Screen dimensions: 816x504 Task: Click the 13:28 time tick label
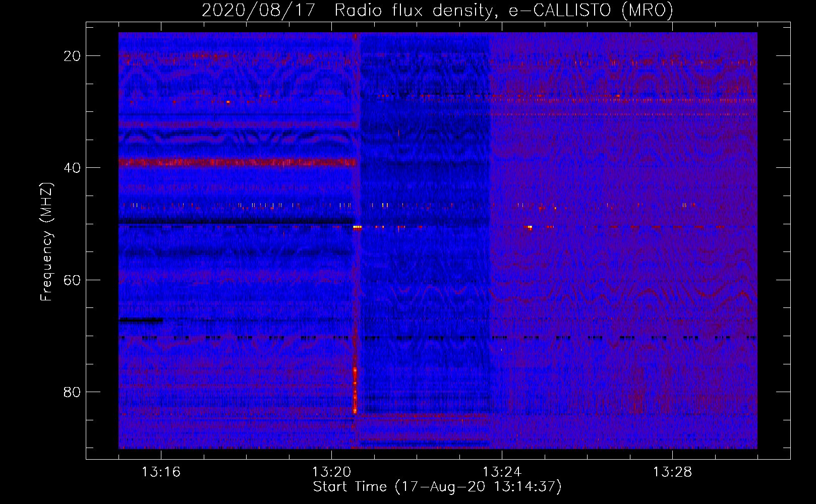pos(672,472)
